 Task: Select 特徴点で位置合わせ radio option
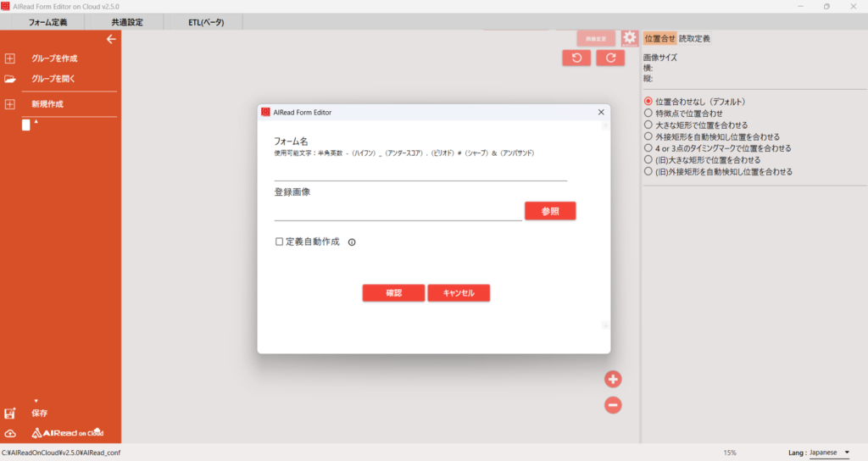coord(648,113)
